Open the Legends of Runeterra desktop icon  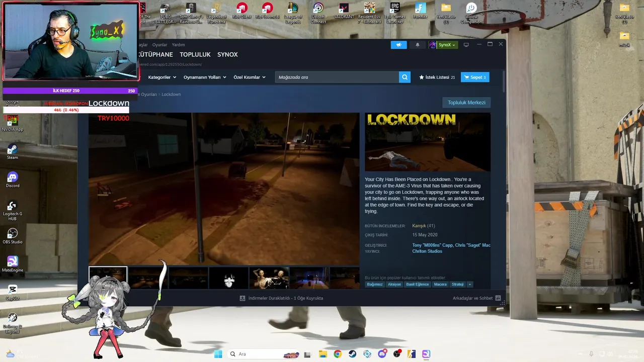click(x=216, y=13)
